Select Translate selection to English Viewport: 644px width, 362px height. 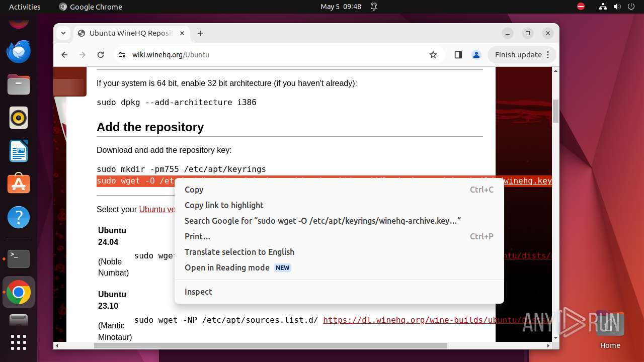click(x=339, y=252)
